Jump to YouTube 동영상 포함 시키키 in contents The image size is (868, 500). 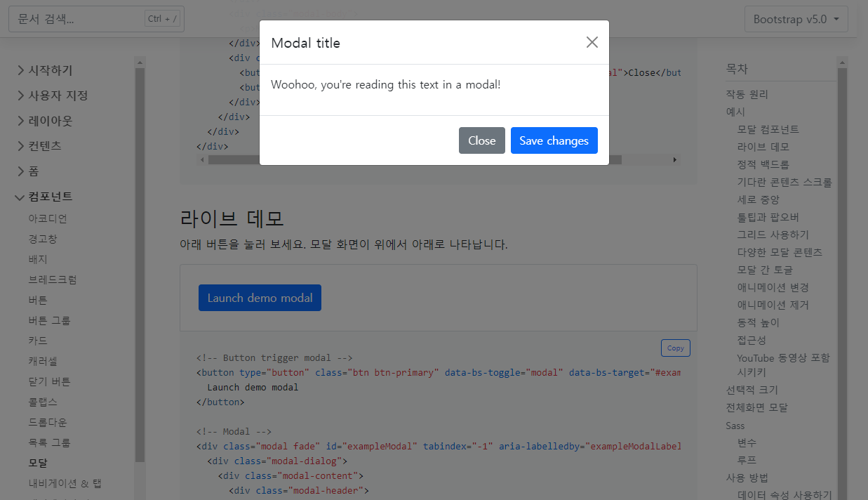click(x=783, y=365)
